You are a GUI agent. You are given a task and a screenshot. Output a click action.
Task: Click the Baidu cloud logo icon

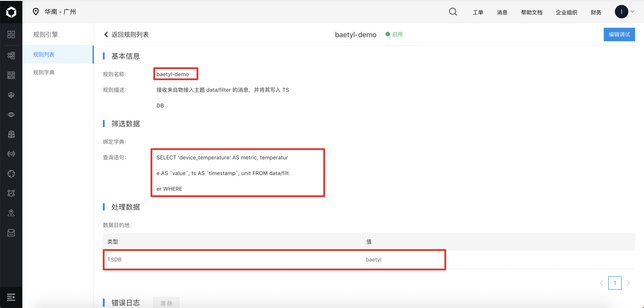(11, 12)
